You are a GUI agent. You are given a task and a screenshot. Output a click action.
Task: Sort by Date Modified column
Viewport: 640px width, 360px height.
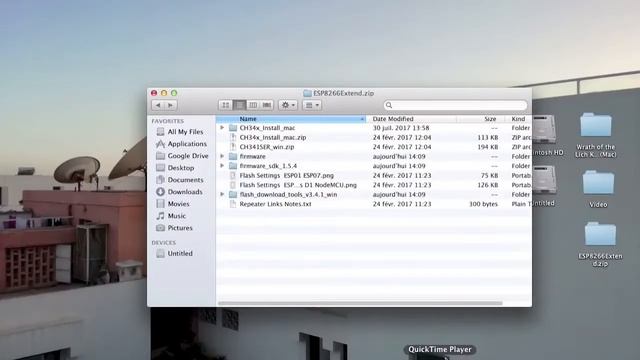(x=411, y=119)
